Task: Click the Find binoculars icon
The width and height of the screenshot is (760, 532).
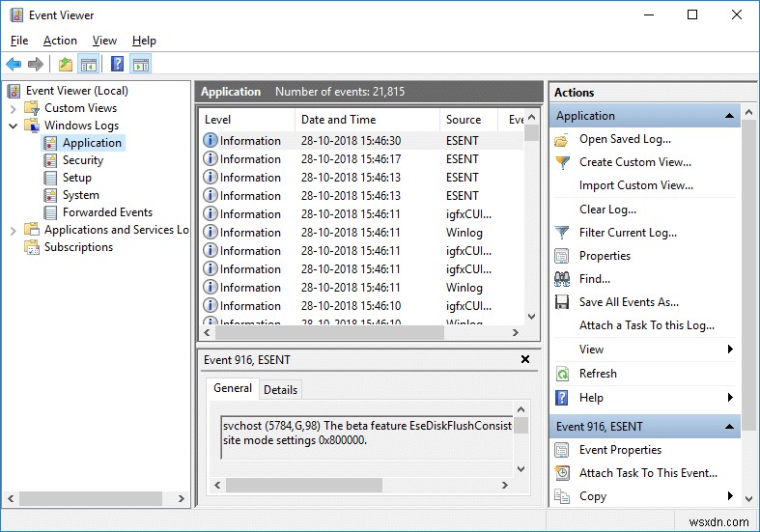Action: [562, 279]
